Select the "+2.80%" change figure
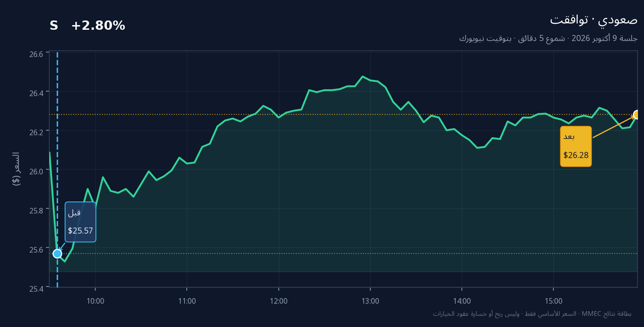Image resolution: width=644 pixels, height=327 pixels. point(98,26)
